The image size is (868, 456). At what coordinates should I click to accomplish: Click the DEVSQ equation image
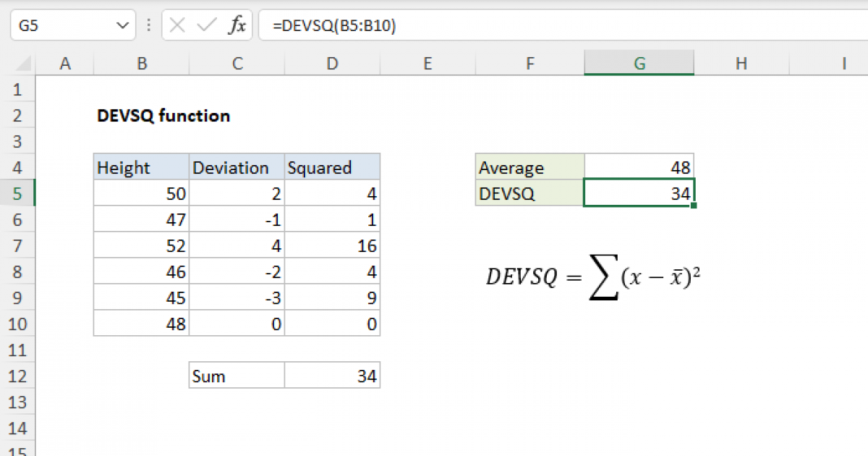[x=592, y=279]
